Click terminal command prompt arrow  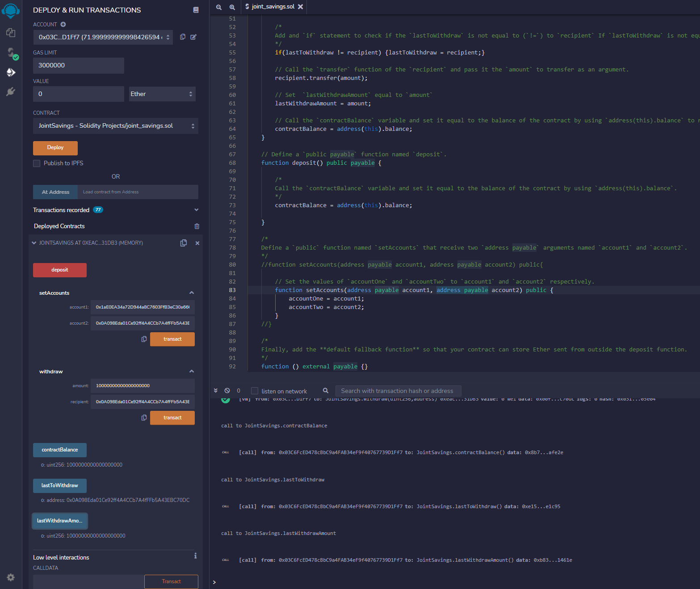coord(214,582)
